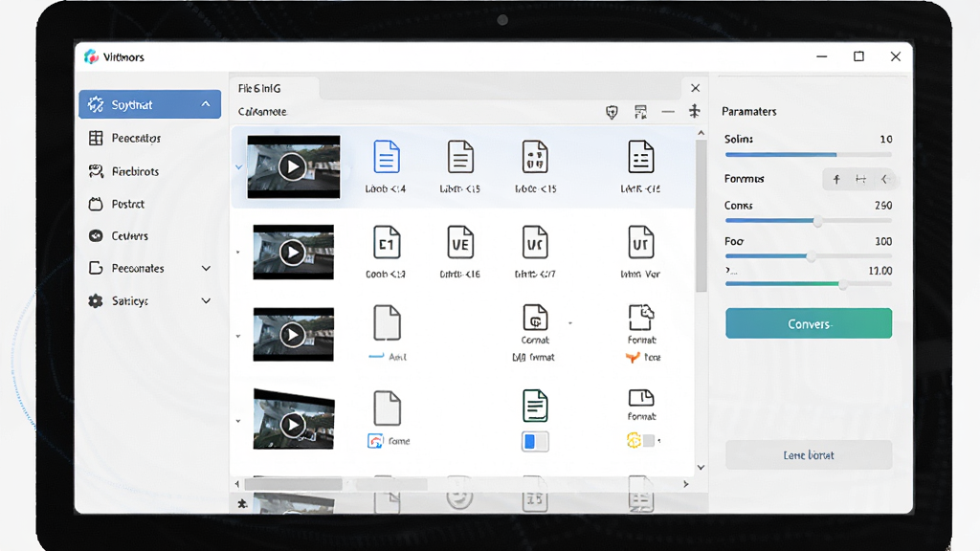Viewport: 980px width, 551px height.
Task: Click the orange icon next to "fene"
Action: pos(633,358)
